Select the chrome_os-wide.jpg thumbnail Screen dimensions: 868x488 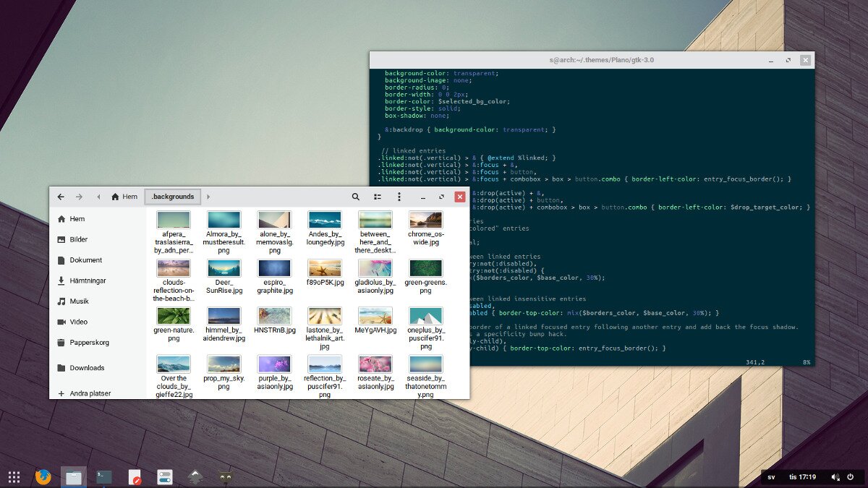[x=426, y=220]
